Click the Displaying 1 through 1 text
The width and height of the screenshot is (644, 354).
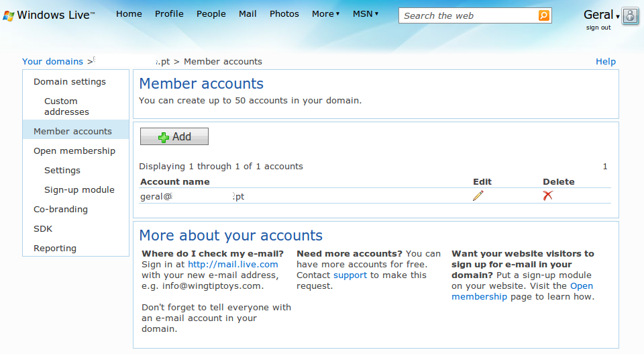click(221, 167)
